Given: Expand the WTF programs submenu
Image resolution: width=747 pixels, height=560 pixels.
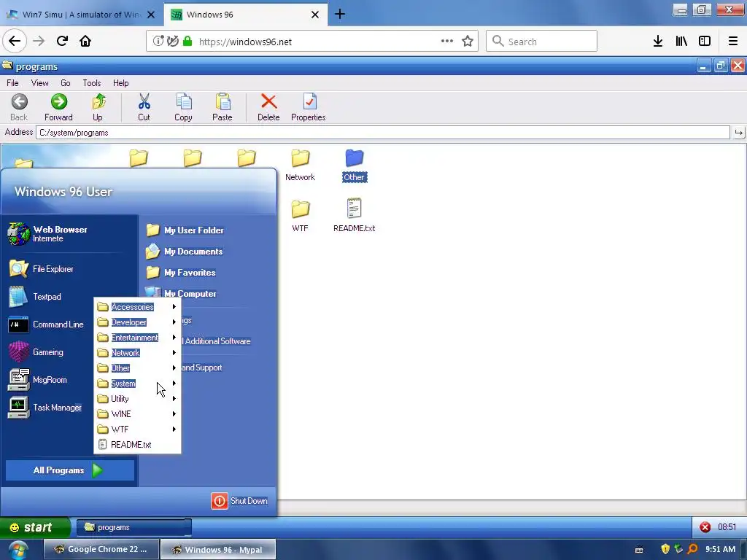Looking at the screenshot, I should [x=137, y=429].
